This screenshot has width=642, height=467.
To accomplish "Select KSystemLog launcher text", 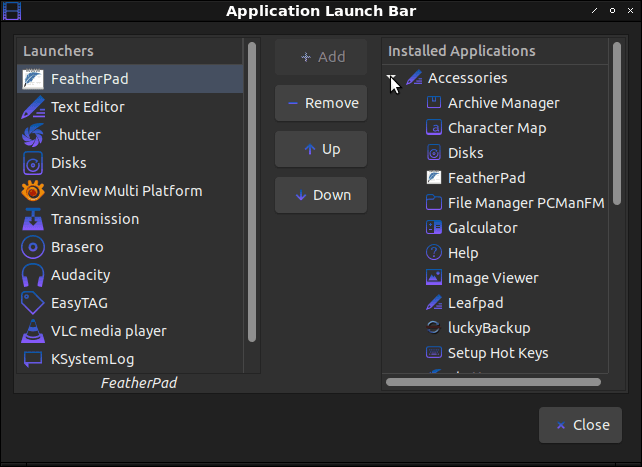I will 93,359.
